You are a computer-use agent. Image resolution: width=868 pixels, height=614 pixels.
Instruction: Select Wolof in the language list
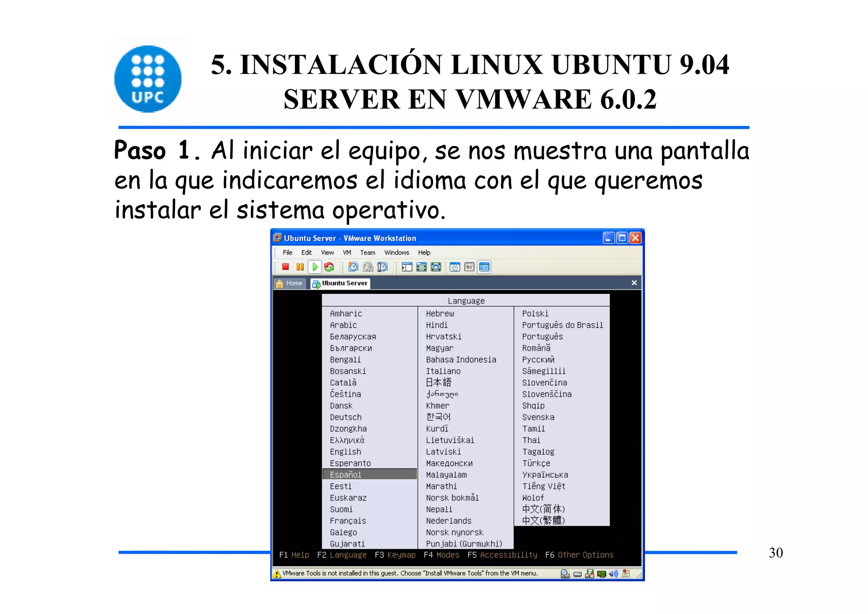pyautogui.click(x=533, y=498)
